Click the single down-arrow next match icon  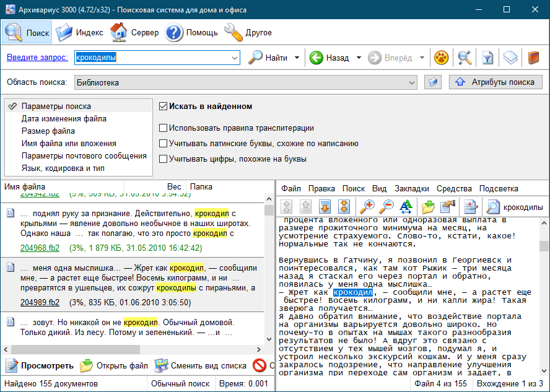point(325,207)
